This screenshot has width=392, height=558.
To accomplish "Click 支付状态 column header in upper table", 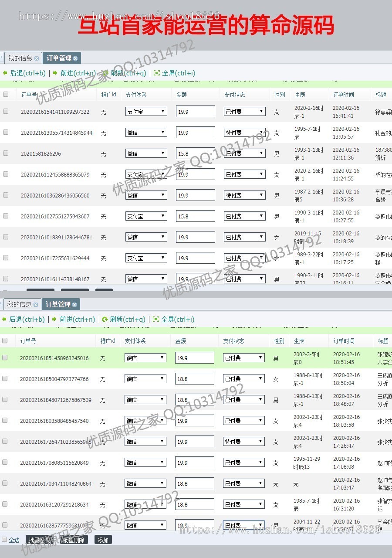I will click(x=234, y=95).
